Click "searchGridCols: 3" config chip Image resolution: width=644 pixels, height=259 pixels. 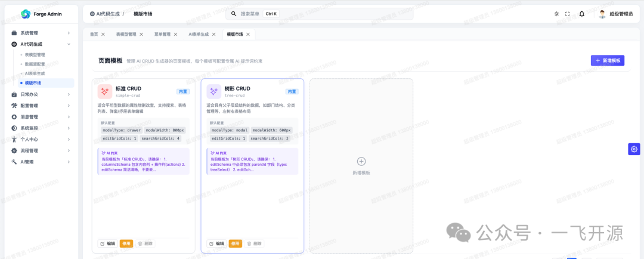coord(270,138)
